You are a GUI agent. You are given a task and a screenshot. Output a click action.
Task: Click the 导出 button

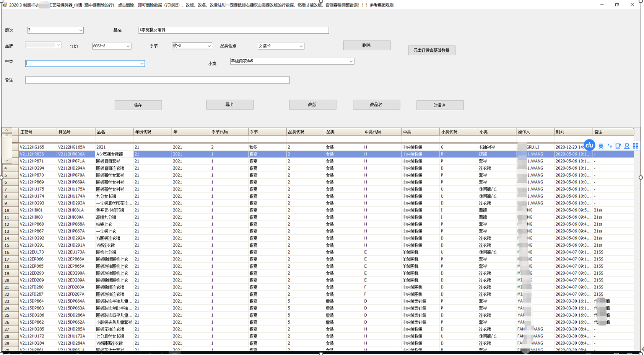coord(229,105)
